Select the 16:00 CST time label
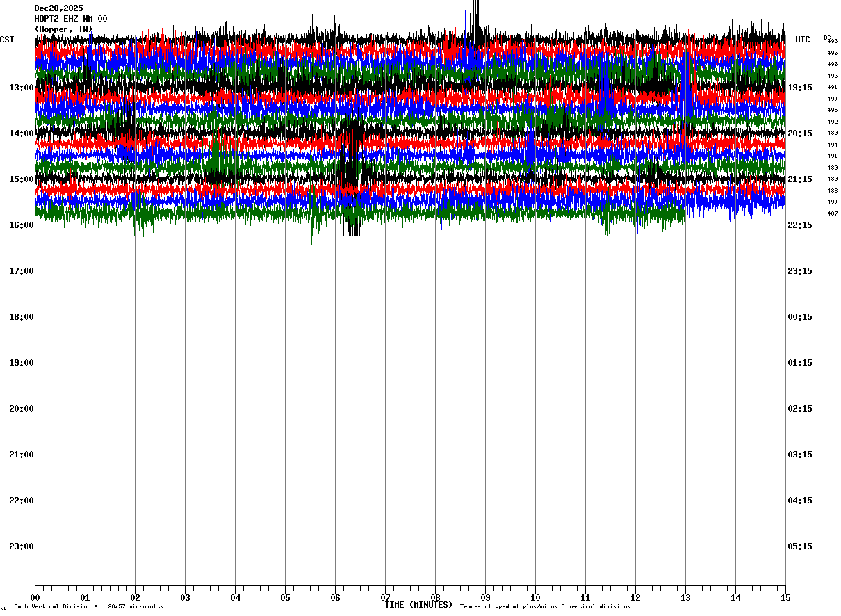Screen dimensions: 841x616 (x=21, y=225)
